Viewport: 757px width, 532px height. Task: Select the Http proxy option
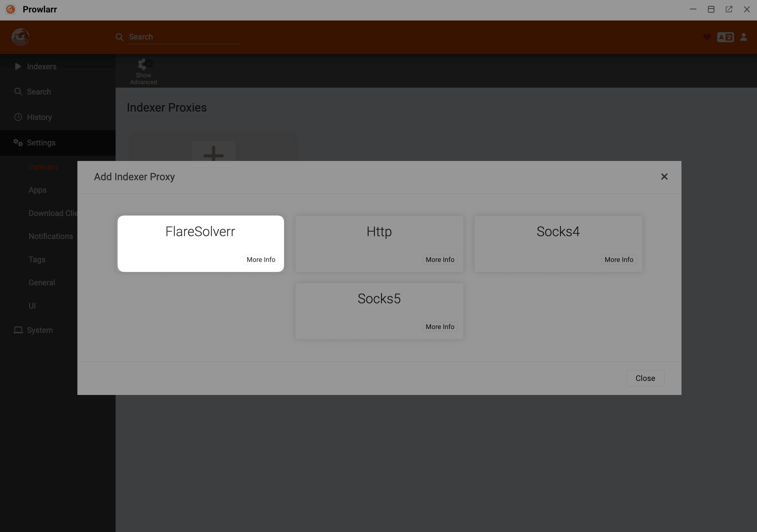click(379, 232)
